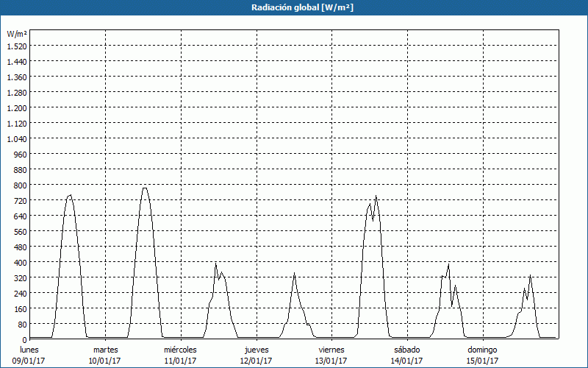Screen dimensions: 588x368
Task: Click the highest radiation peak on Tuesday
Action: [x=145, y=188]
